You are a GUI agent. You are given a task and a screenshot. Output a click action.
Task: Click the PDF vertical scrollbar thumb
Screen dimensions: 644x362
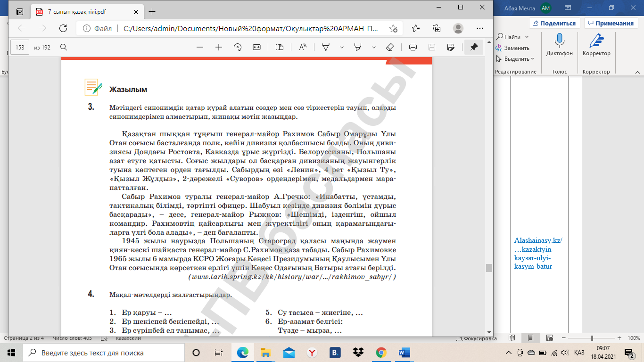click(489, 268)
